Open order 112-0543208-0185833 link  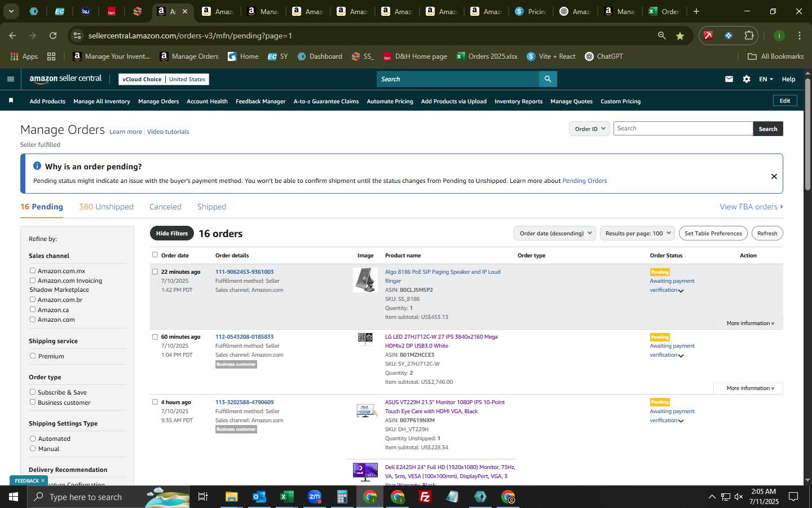tap(244, 336)
